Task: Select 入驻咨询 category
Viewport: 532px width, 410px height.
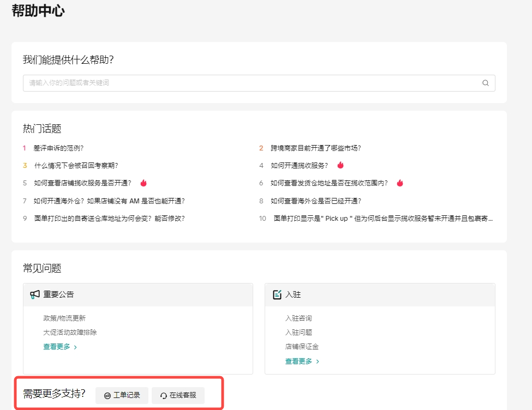Action: [x=298, y=318]
